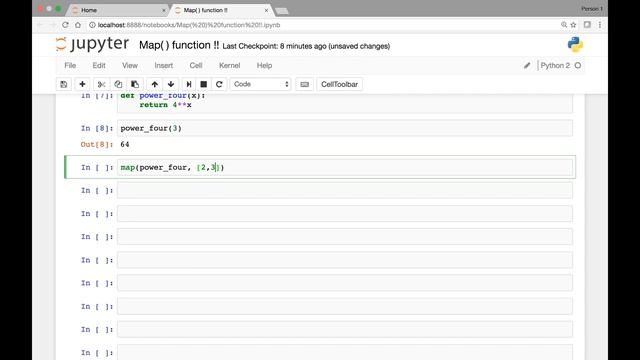The height and width of the screenshot is (360, 640).
Task: Click the CellToolbar button
Action: (x=339, y=84)
